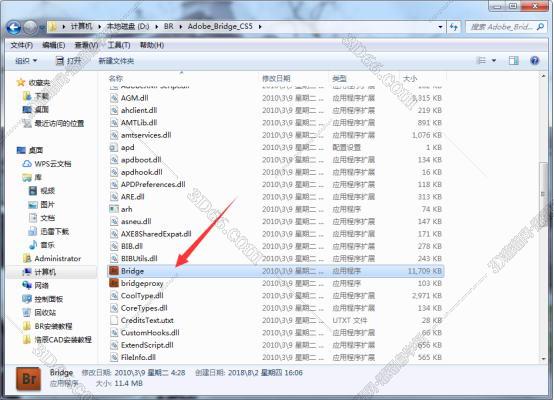Select the arh application icon
Image resolution: width=554 pixels, height=400 pixels.
pos(114,209)
